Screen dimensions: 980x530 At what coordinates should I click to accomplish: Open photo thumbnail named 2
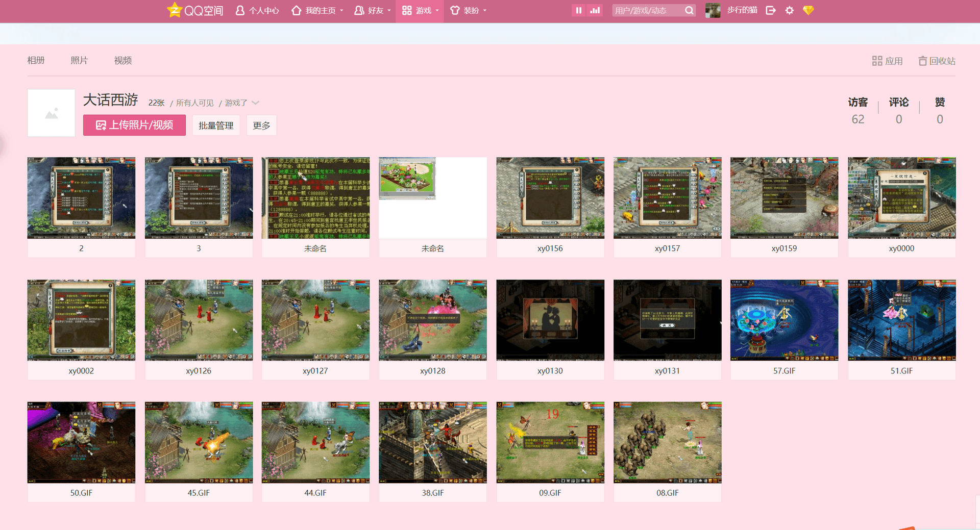click(x=81, y=198)
